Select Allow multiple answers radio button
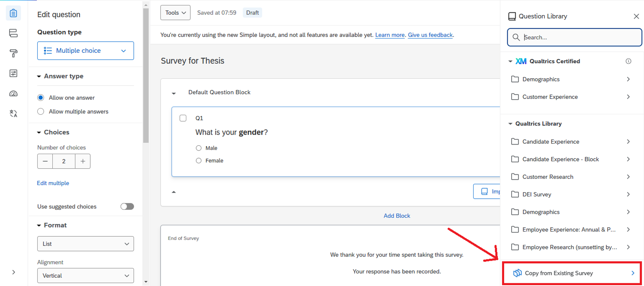Screen dimensions: 644x286 [41, 112]
